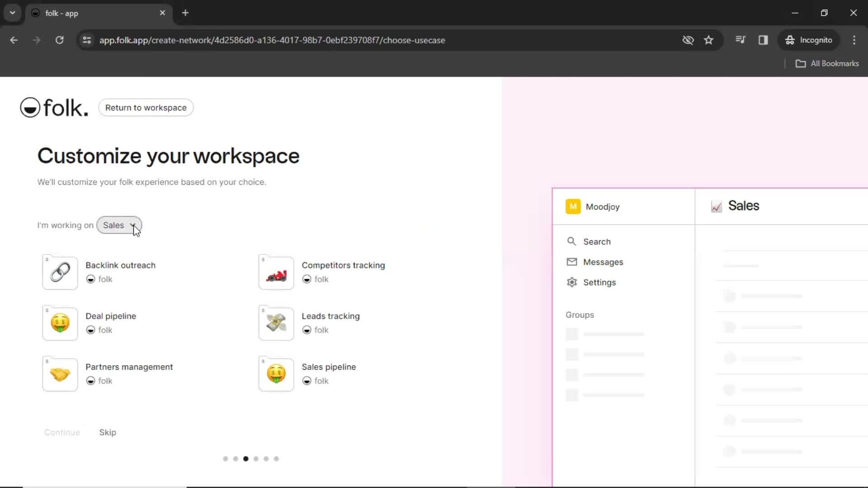Click the Search menu item
The image size is (868, 488).
click(597, 241)
